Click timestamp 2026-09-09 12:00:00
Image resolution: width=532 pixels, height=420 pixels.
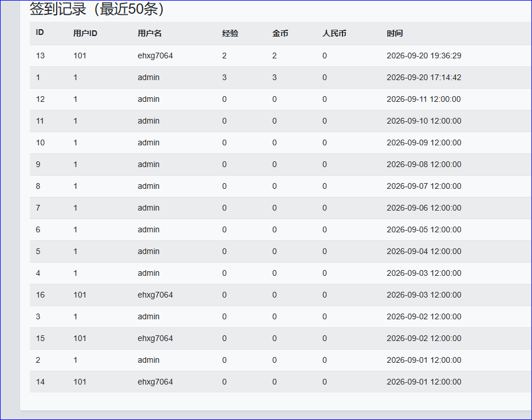point(424,142)
